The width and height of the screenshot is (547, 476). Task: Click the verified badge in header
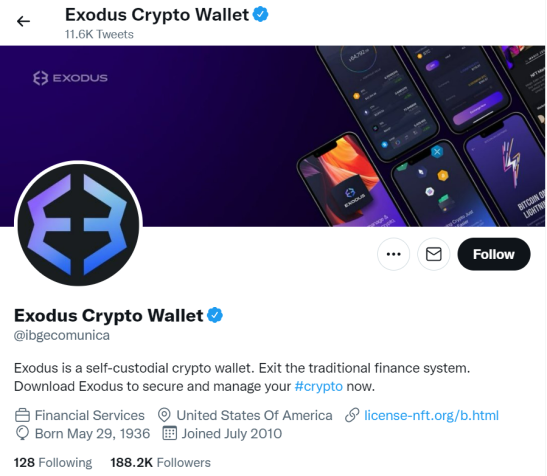[x=260, y=15]
